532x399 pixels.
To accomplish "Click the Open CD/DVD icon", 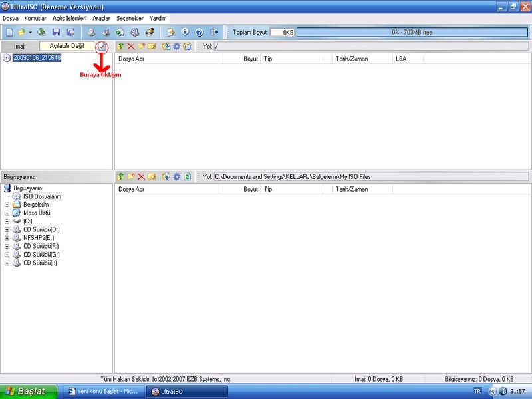I will (41, 32).
